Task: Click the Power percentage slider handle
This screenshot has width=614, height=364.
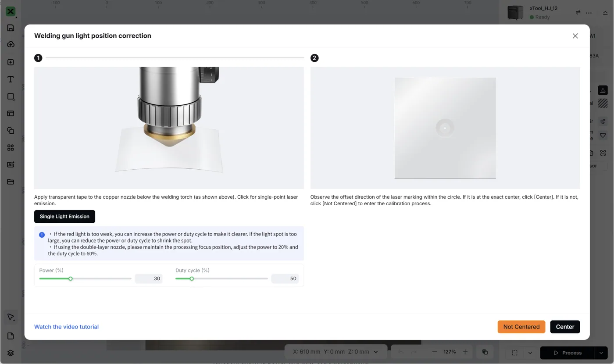Action: 70,278
